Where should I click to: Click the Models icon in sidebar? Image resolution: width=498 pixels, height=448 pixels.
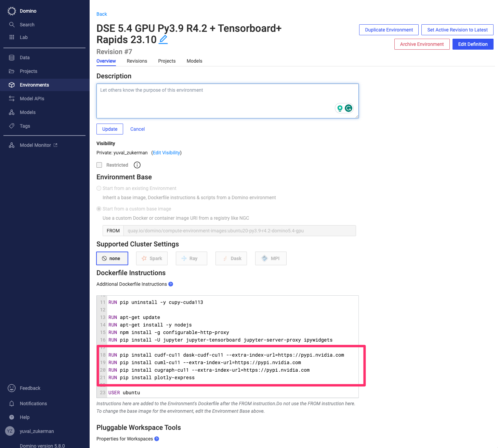[12, 112]
